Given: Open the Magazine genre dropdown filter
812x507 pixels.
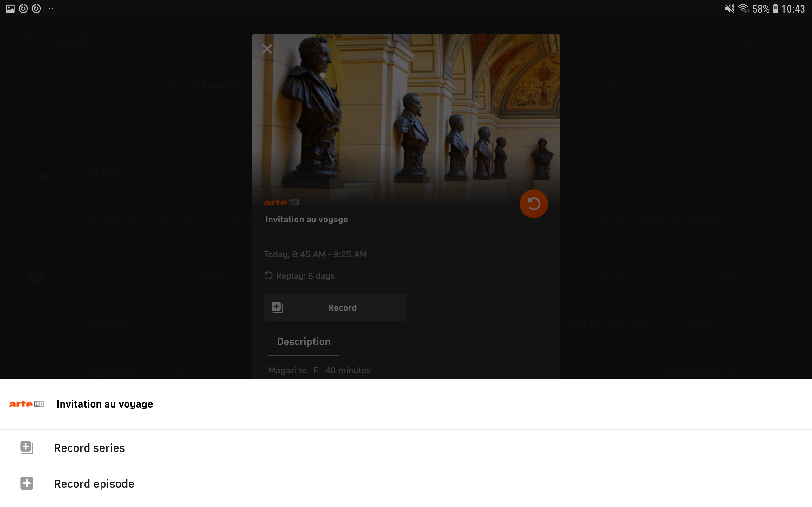Looking at the screenshot, I should click(287, 370).
